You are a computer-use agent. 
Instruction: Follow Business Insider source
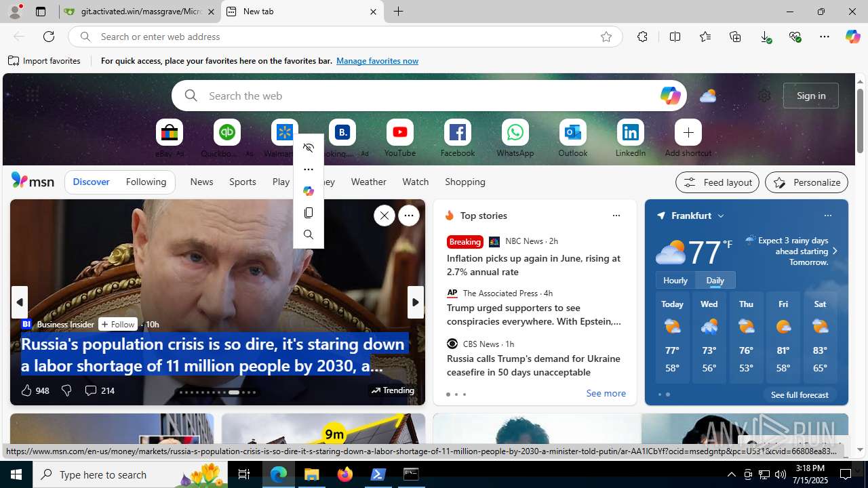118,324
